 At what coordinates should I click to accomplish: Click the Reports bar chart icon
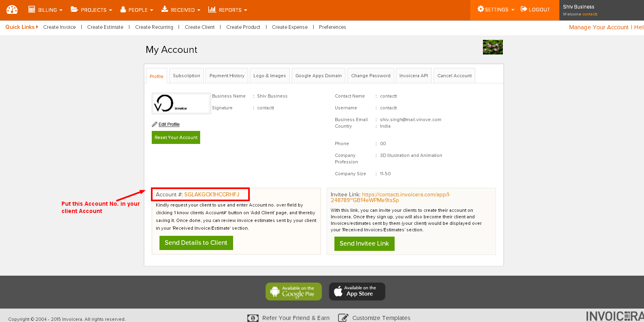coord(212,9)
